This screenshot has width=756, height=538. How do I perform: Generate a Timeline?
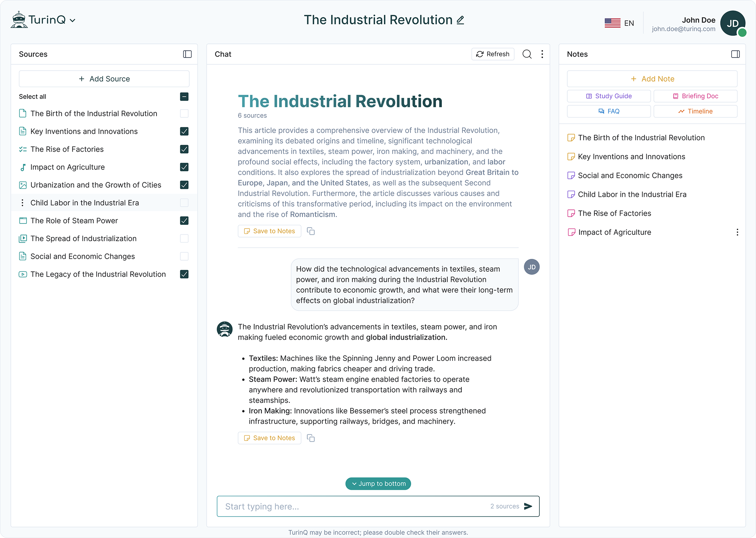coord(695,111)
